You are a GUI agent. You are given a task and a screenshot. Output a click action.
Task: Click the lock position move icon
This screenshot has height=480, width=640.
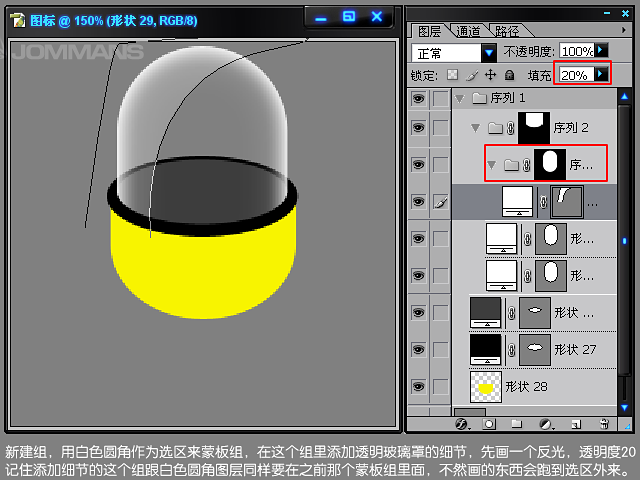pos(490,75)
